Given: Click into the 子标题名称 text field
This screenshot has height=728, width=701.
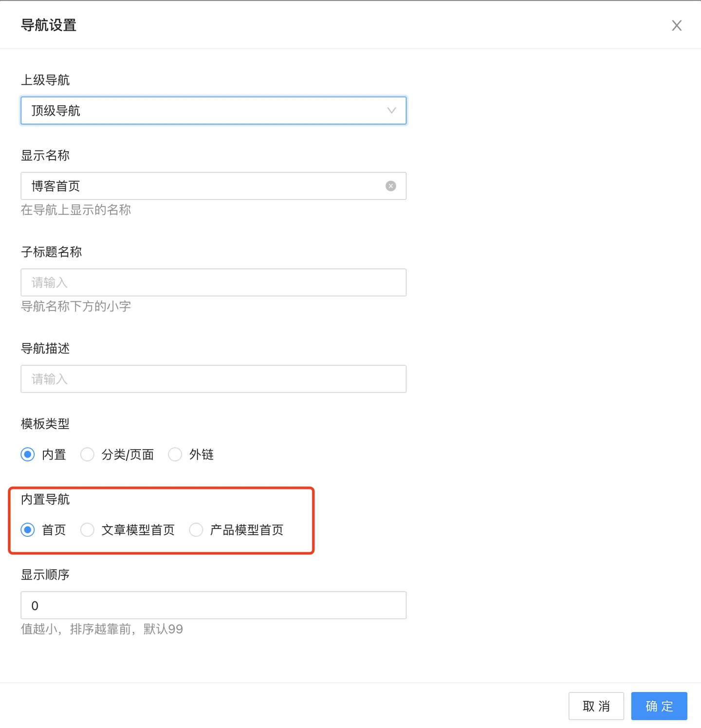Looking at the screenshot, I should [x=213, y=282].
